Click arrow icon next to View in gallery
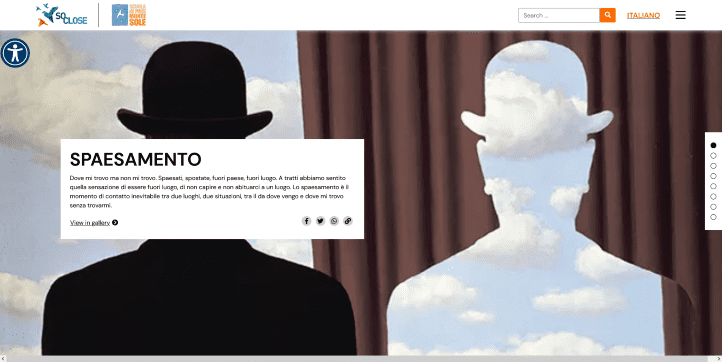 point(115,222)
